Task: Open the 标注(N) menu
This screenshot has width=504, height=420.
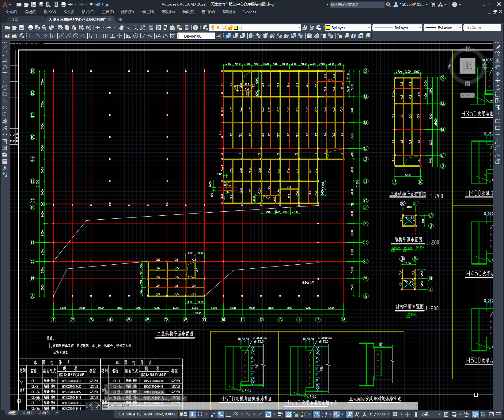Action: (147, 12)
